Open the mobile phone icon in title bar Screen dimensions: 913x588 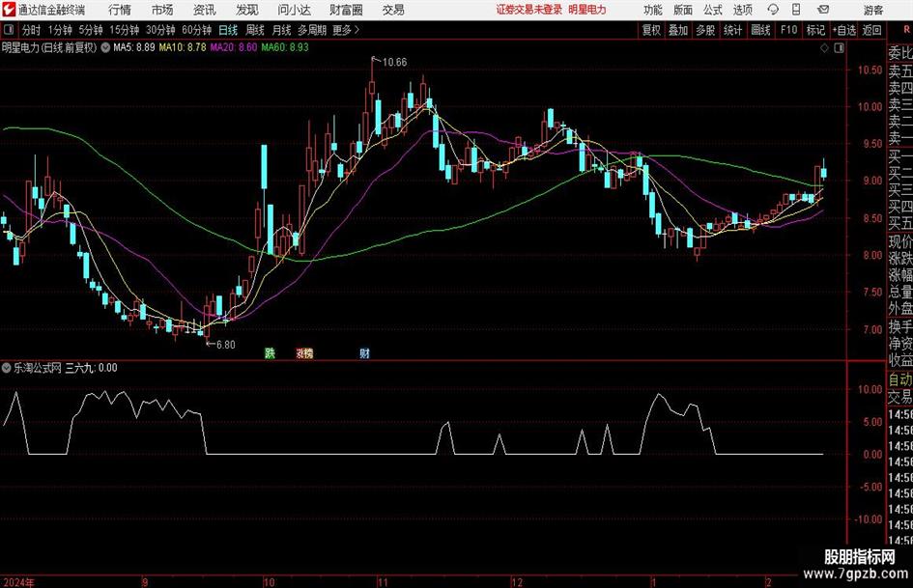796,10
